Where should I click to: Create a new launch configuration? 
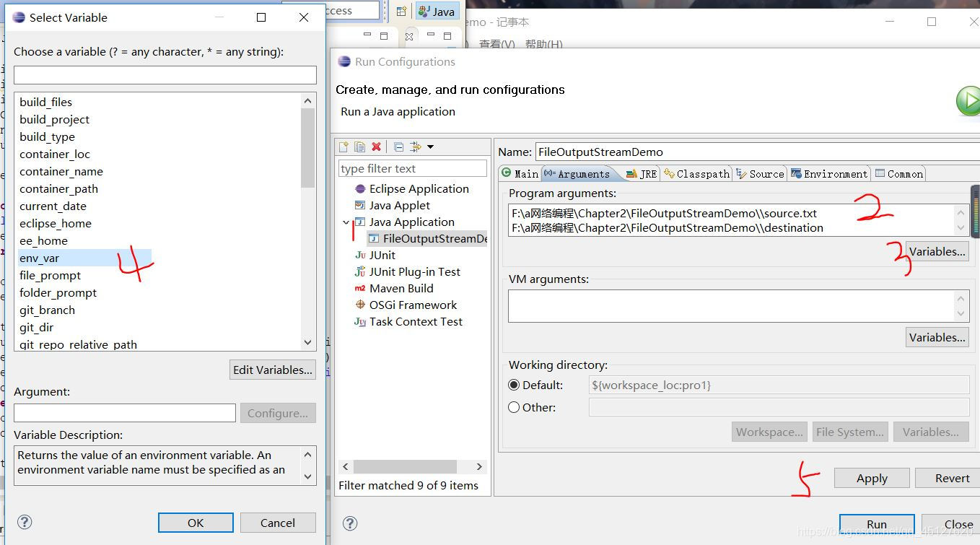[344, 146]
